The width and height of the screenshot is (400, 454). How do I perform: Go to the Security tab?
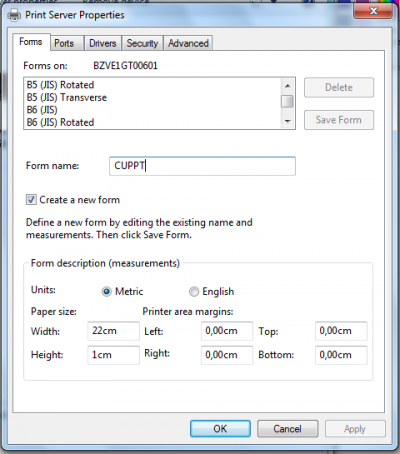click(142, 43)
